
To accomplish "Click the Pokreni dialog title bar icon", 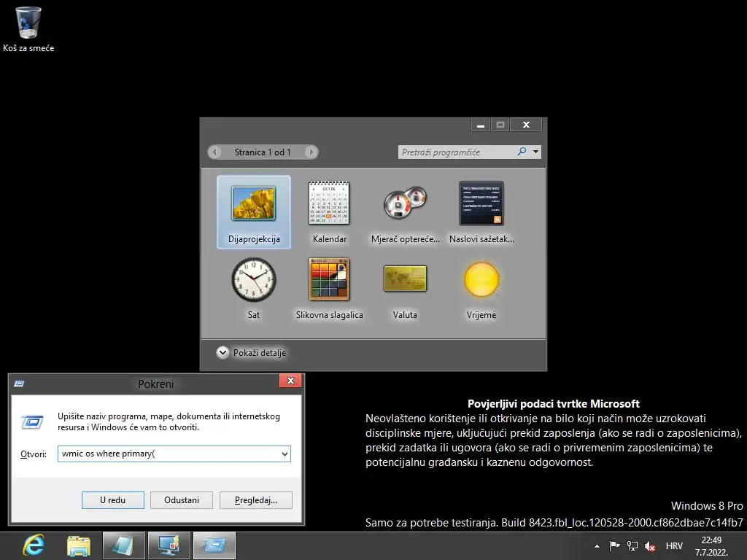I will tap(20, 384).
